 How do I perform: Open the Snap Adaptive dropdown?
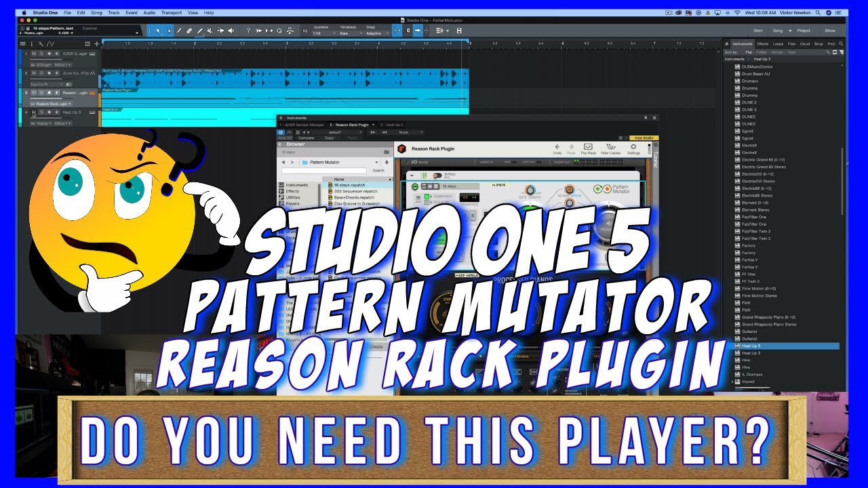(x=376, y=33)
